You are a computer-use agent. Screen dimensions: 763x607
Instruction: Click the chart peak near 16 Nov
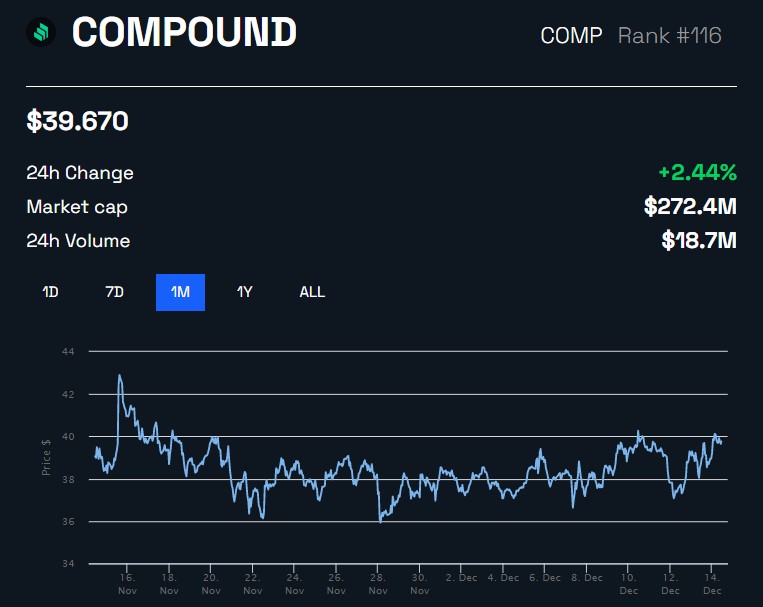point(120,376)
